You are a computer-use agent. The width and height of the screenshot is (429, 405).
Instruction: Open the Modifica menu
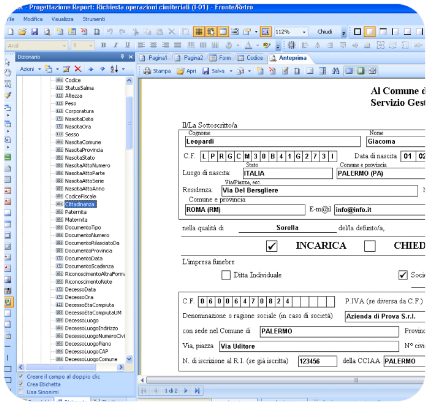pos(33,19)
